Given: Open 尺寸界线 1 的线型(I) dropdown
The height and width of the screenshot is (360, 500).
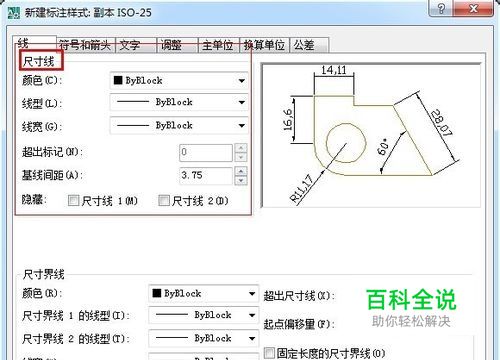Looking at the screenshot, I should [203, 315].
